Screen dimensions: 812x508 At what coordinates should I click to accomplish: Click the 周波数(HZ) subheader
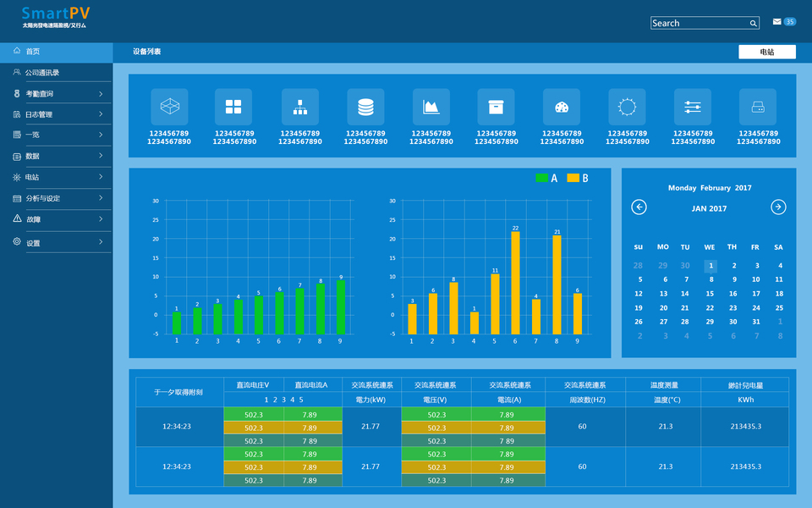click(587, 400)
